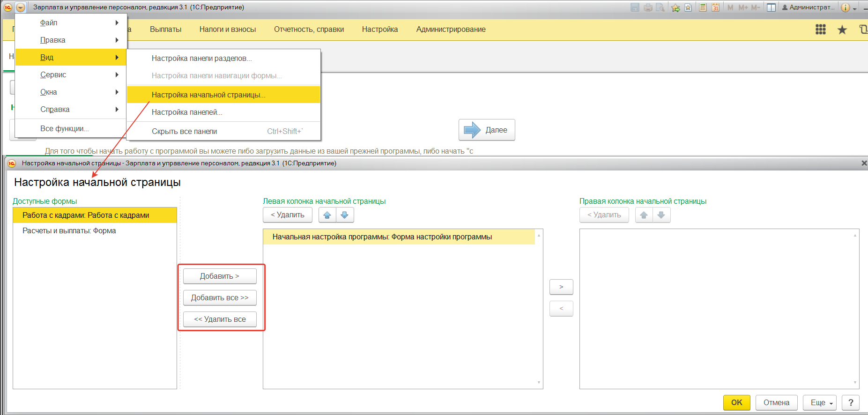Select 'Расчеты и выплаты: Форма' row
This screenshot has width=868, height=415.
tap(95, 230)
